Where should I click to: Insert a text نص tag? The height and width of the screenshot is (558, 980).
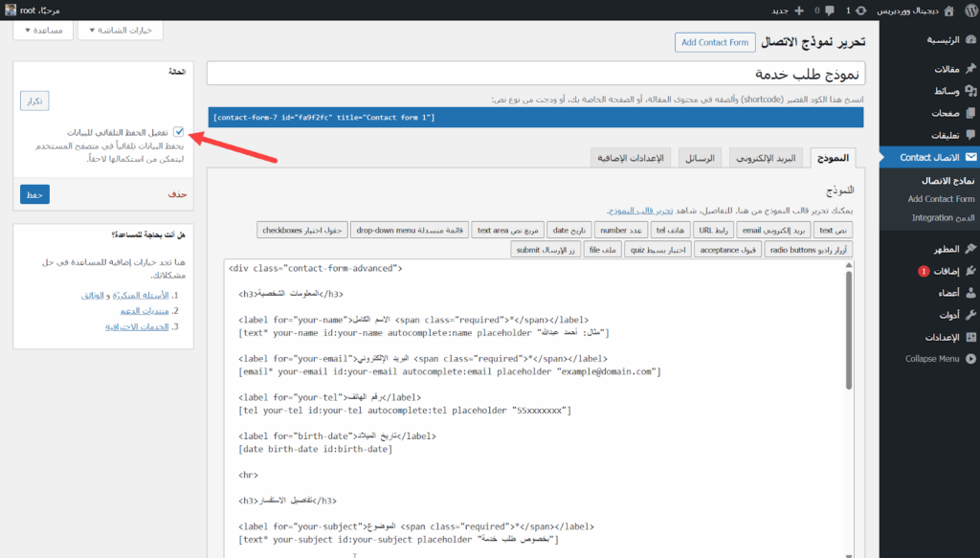[x=833, y=230]
